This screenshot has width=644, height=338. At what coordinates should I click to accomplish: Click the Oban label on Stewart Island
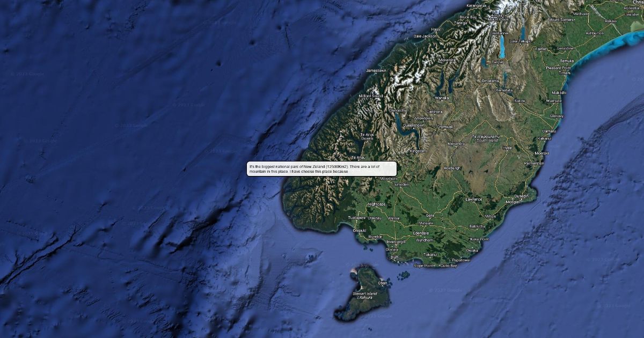pos(383,283)
